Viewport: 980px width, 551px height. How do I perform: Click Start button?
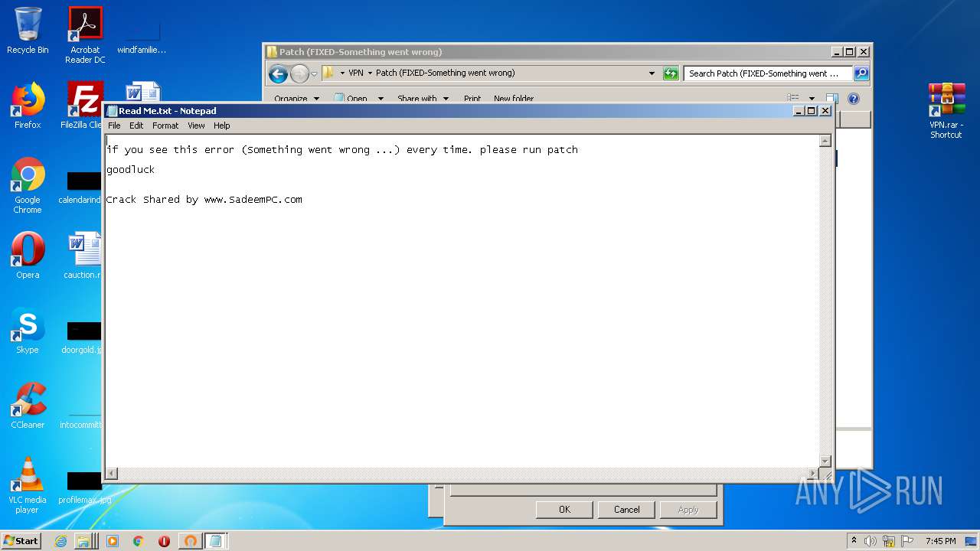[x=21, y=541]
